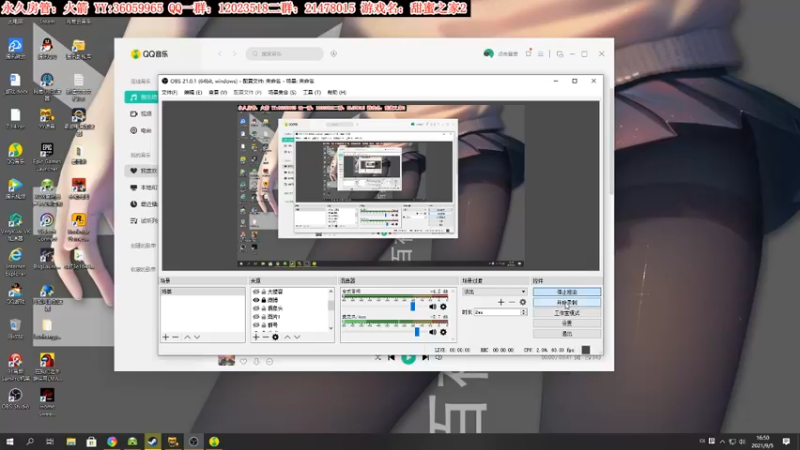This screenshot has width=800, height=450.
Task: Adjust the desktop audio volume slider handle
Action: click(x=413, y=306)
